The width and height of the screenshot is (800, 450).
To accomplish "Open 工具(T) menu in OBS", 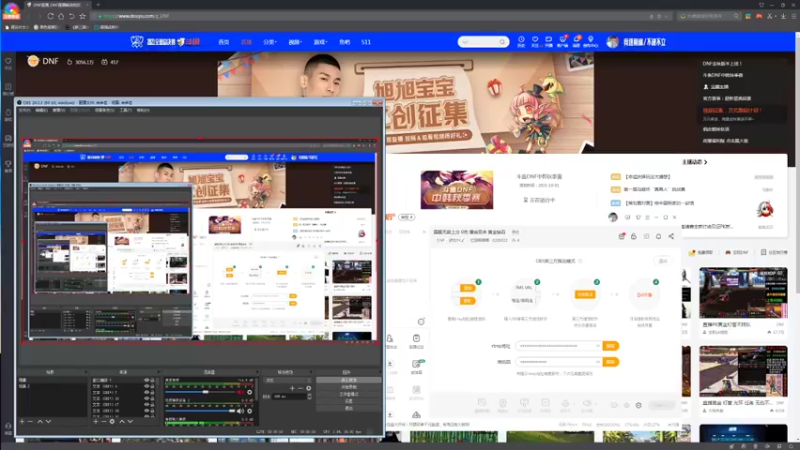I will click(x=126, y=110).
